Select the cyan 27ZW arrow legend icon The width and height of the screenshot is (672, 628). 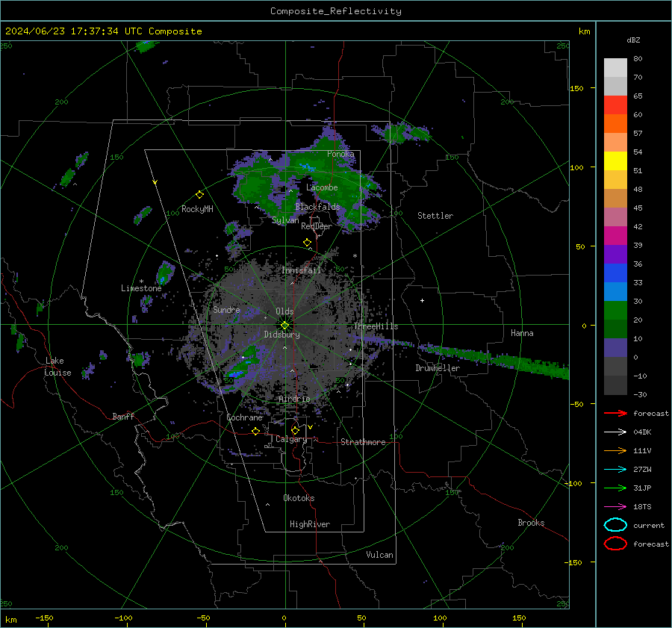point(615,470)
